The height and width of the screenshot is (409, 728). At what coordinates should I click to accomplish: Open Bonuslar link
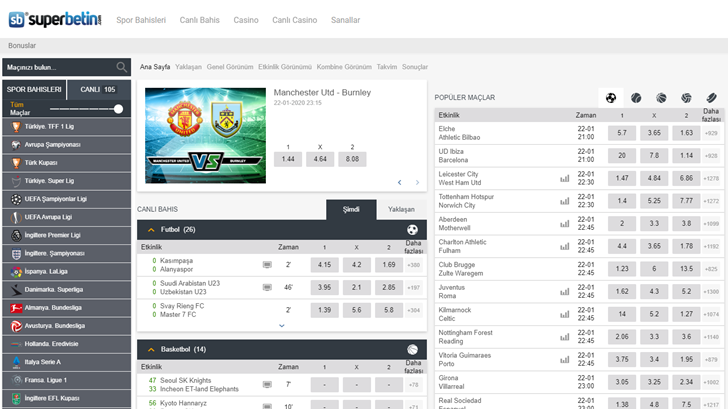click(22, 45)
